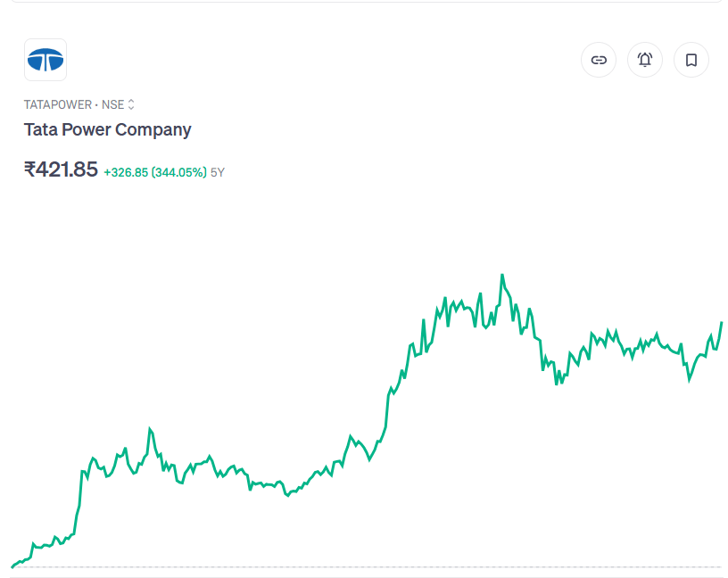The width and height of the screenshot is (728, 578).
Task: Click the NSE exchange label
Action: click(112, 104)
